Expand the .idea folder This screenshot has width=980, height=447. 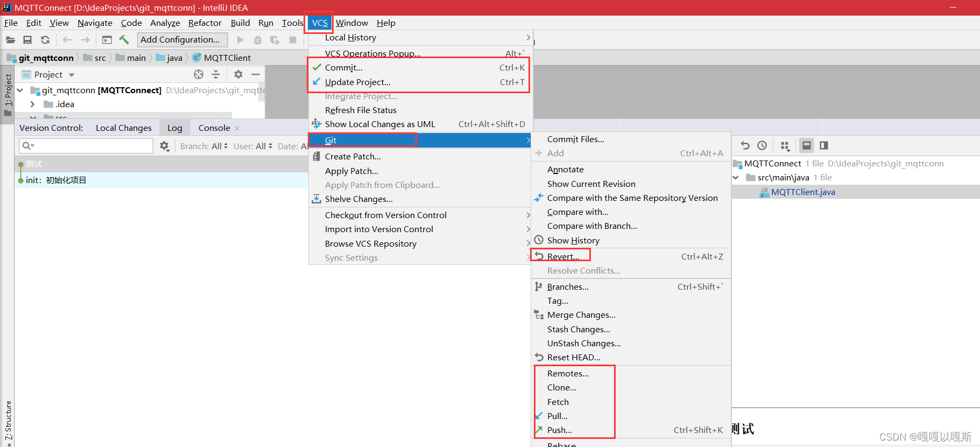(x=32, y=104)
